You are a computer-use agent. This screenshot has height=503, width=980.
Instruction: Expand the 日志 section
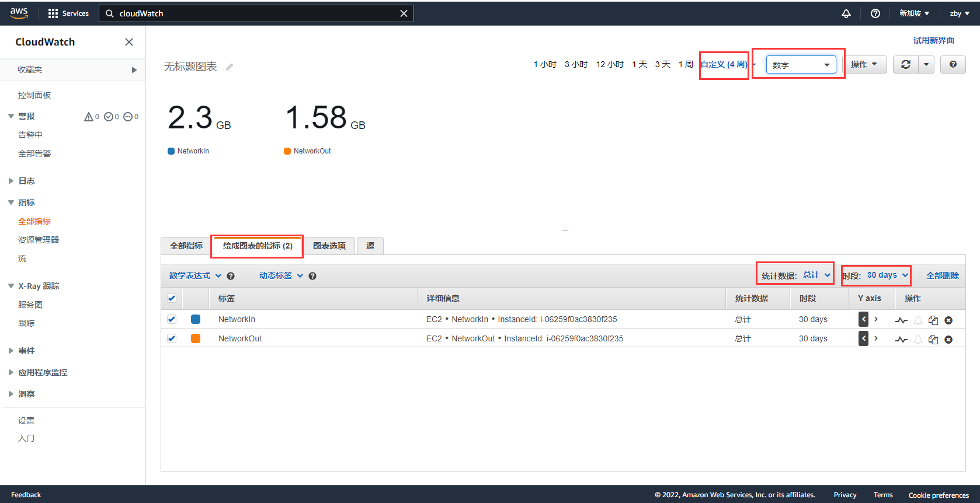pos(11,181)
